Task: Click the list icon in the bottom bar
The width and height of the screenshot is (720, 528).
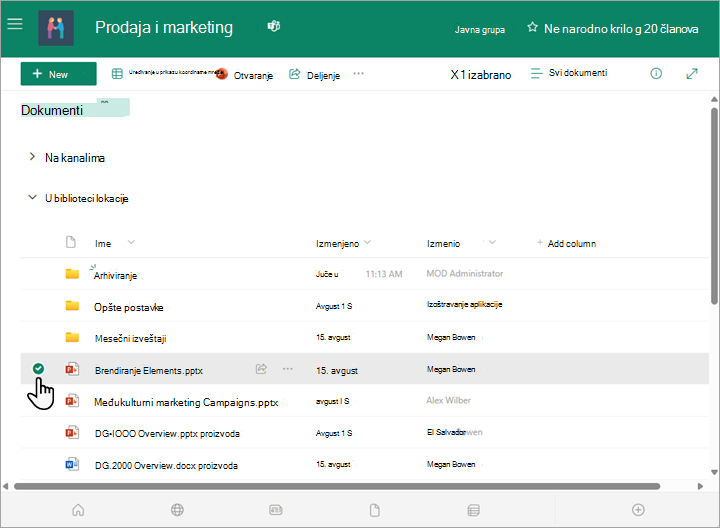Action: click(x=473, y=510)
